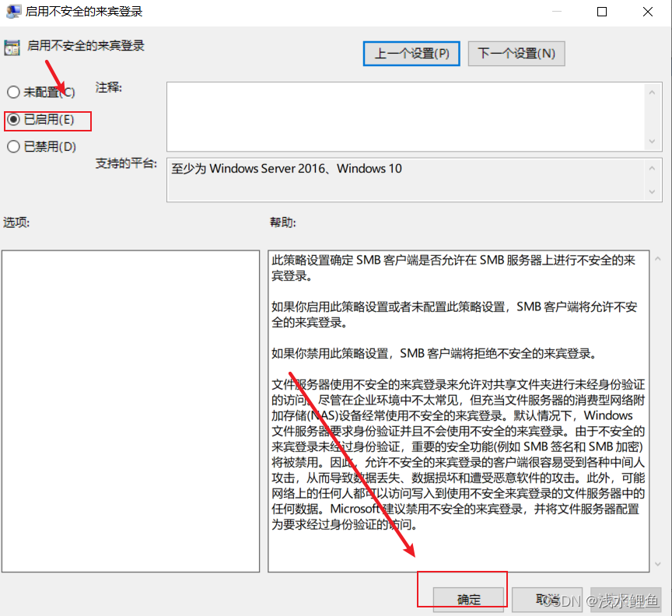Click help sentence 如果你禁用此策略设置

[x=434, y=353]
